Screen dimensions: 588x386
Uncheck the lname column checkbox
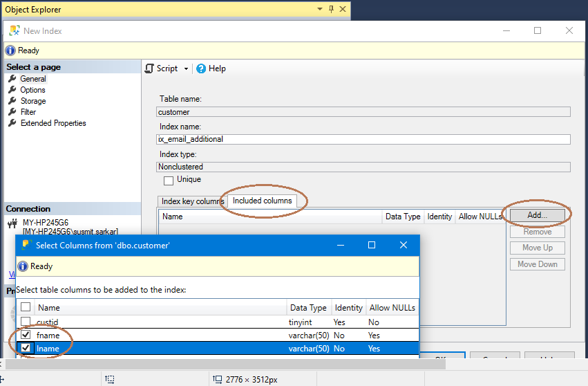point(26,349)
